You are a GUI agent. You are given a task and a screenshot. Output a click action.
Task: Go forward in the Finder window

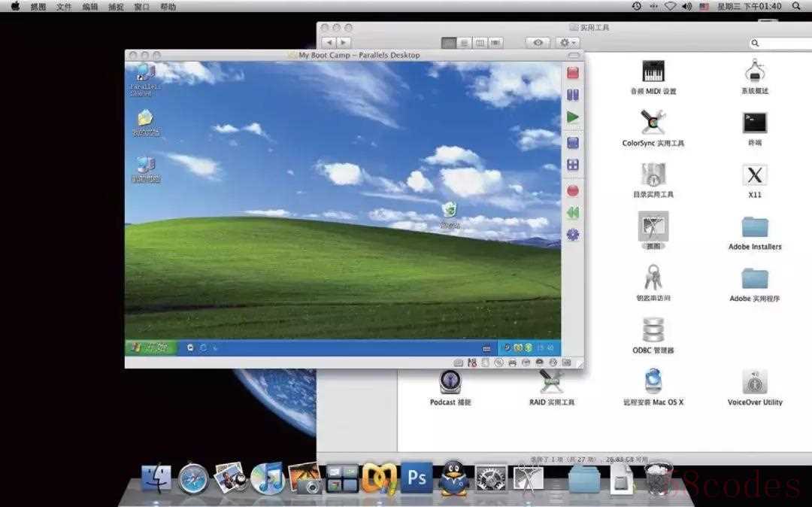point(344,42)
